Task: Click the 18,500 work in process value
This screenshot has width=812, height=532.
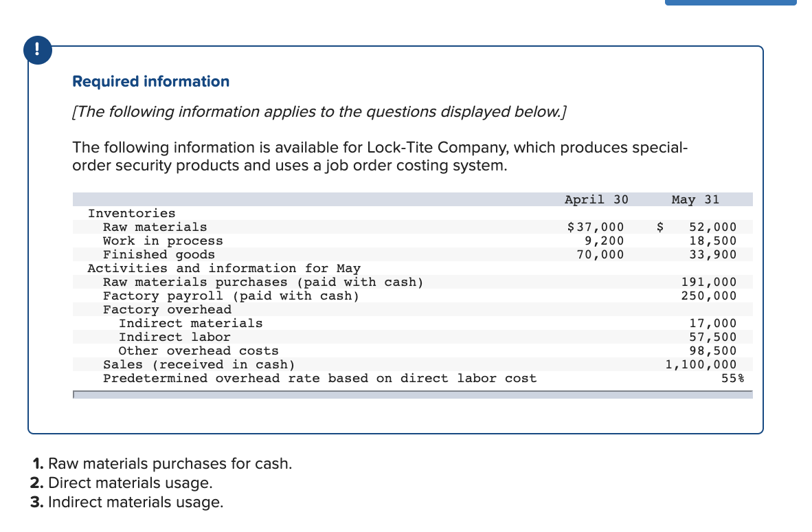Action: tap(712, 241)
